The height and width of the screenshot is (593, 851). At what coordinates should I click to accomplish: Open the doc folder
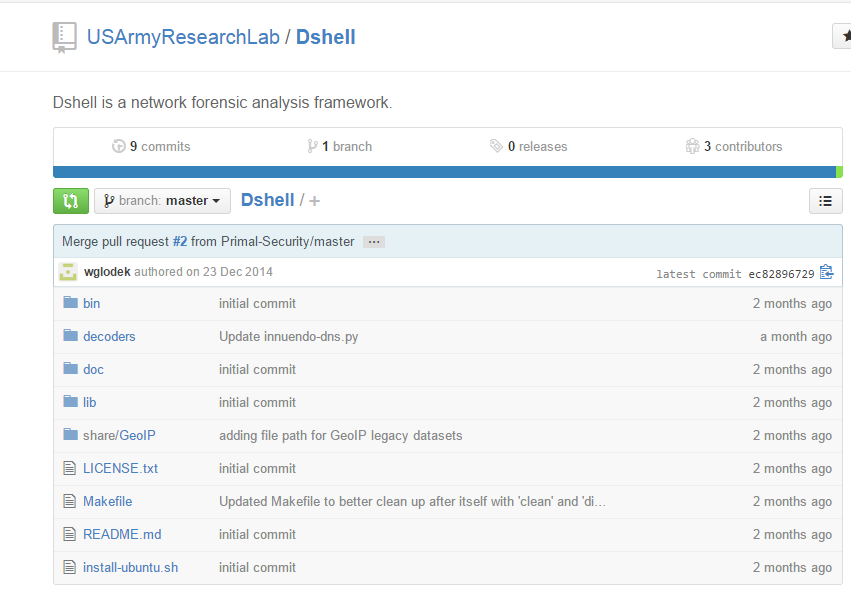[93, 369]
